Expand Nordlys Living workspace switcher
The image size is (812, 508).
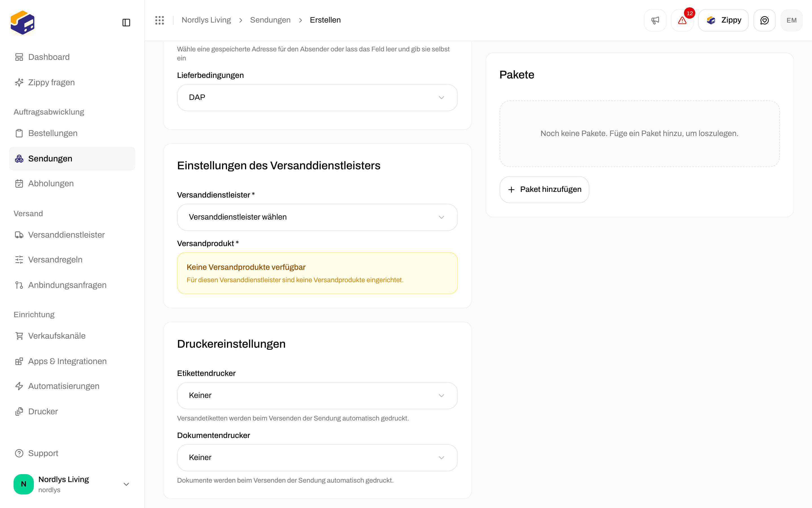(72, 484)
